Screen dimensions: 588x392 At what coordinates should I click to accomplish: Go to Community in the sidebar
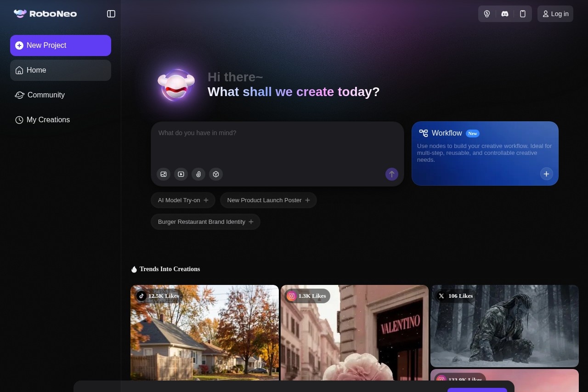[46, 95]
